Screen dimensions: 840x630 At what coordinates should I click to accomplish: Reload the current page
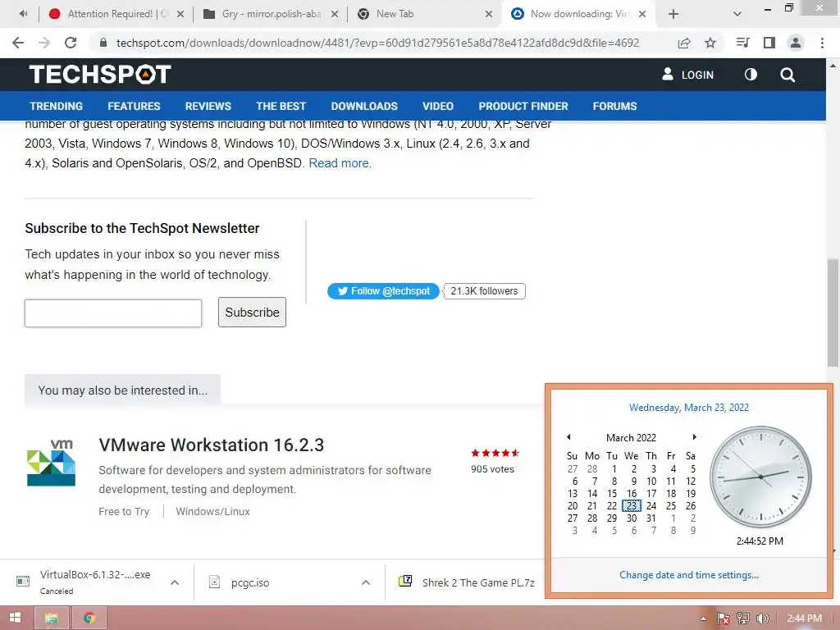pyautogui.click(x=71, y=43)
